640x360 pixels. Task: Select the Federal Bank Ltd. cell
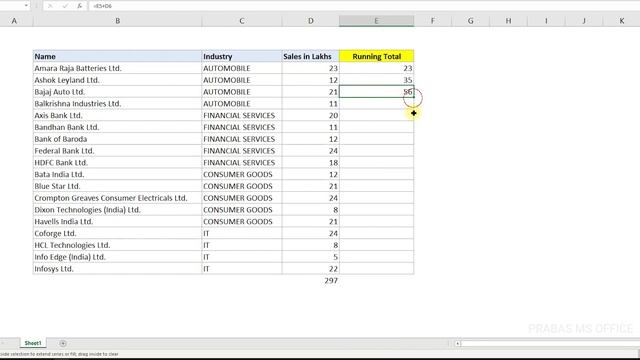pos(117,151)
